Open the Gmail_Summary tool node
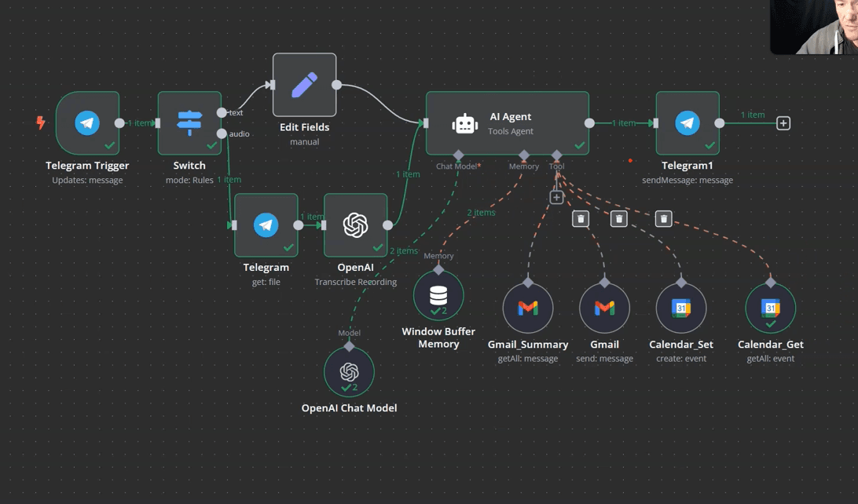Viewport: 858px width, 504px height. coord(528,308)
